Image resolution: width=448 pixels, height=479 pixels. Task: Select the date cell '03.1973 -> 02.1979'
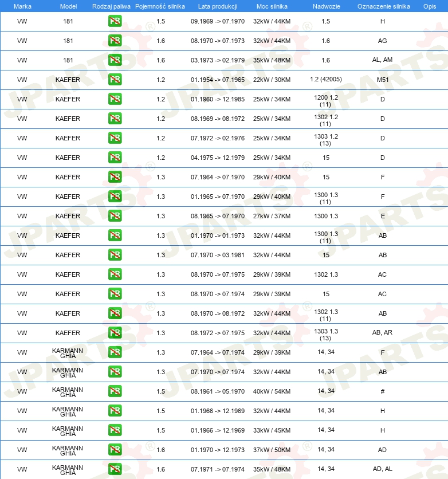218,60
